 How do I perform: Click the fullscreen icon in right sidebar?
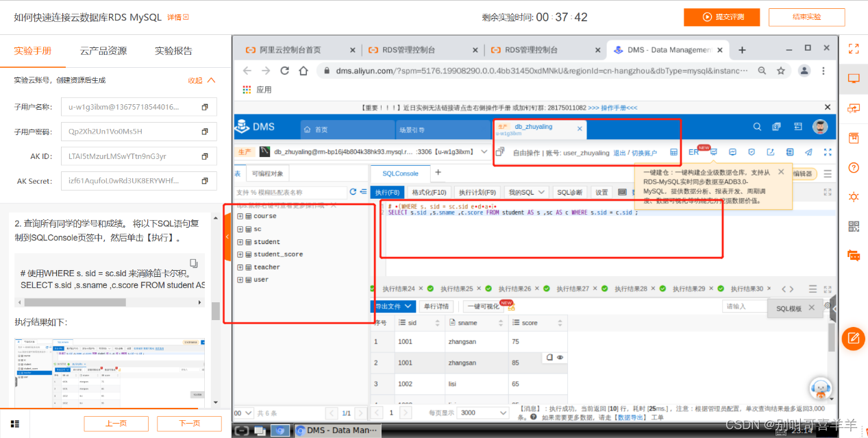click(x=854, y=49)
